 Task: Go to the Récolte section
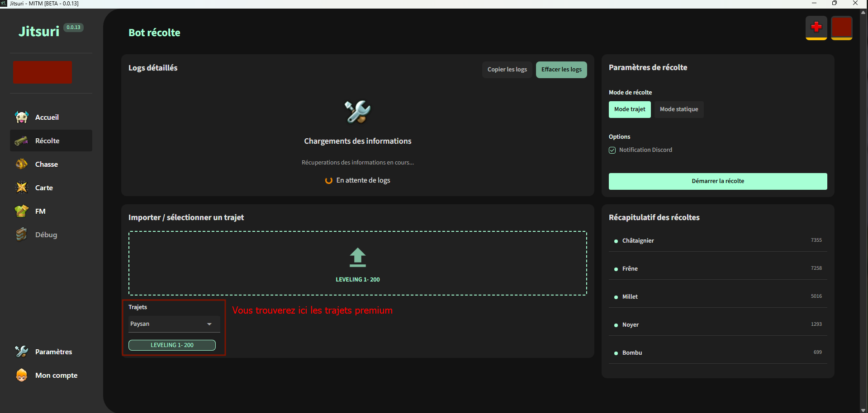pos(51,141)
